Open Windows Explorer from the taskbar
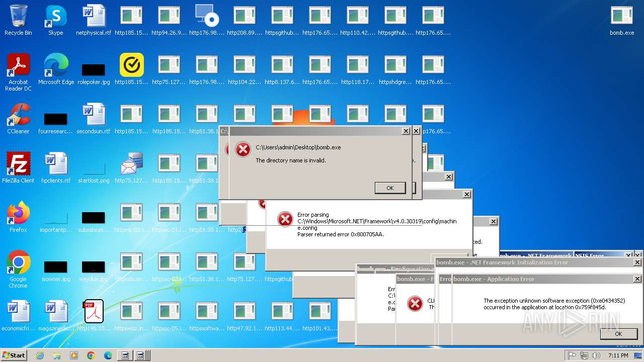This screenshot has width=644, height=362. pyautogui.click(x=57, y=355)
